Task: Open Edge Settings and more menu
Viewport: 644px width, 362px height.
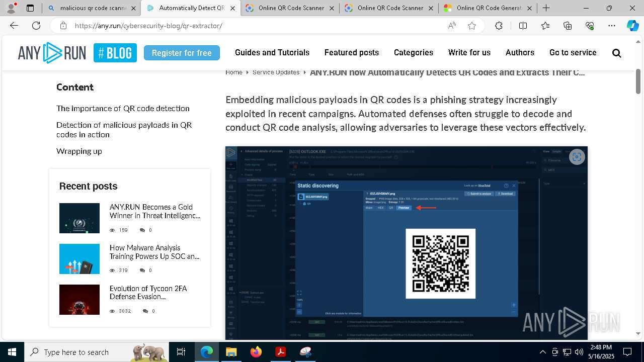Action: pos(611,26)
